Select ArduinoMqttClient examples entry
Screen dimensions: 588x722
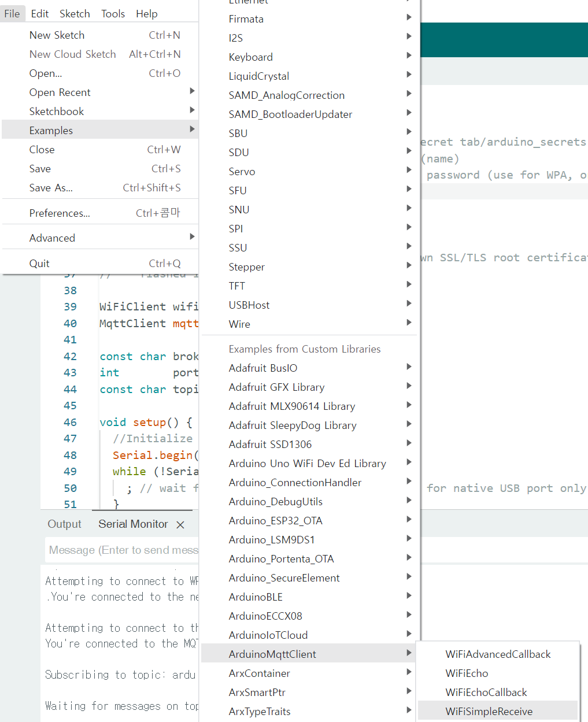309,654
